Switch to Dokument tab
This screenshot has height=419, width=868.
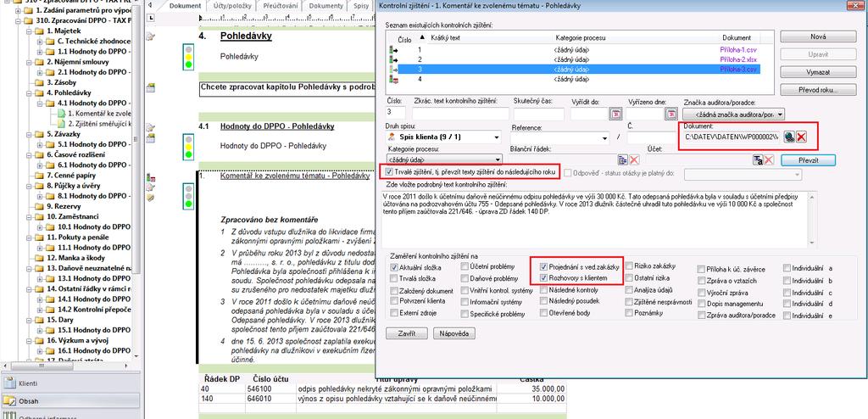(185, 6)
